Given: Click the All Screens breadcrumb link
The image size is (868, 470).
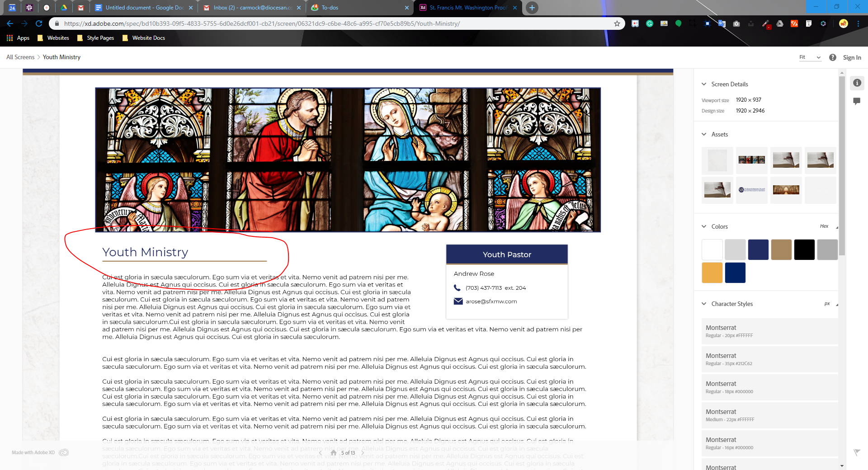Looking at the screenshot, I should (20, 57).
